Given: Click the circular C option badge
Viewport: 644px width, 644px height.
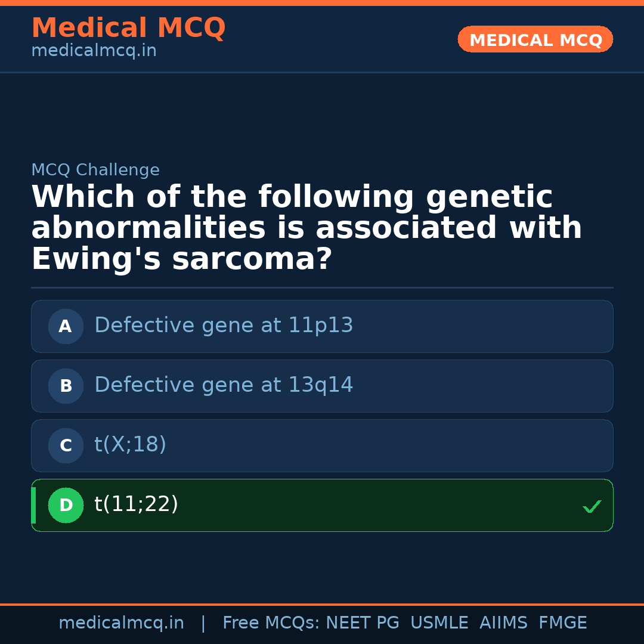Looking at the screenshot, I should tap(66, 445).
